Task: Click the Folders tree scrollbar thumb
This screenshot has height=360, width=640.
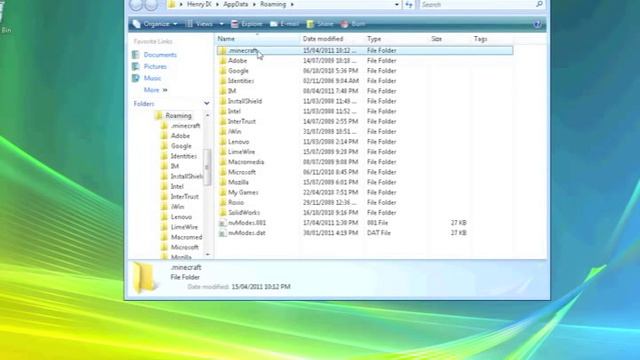Action: (207, 167)
